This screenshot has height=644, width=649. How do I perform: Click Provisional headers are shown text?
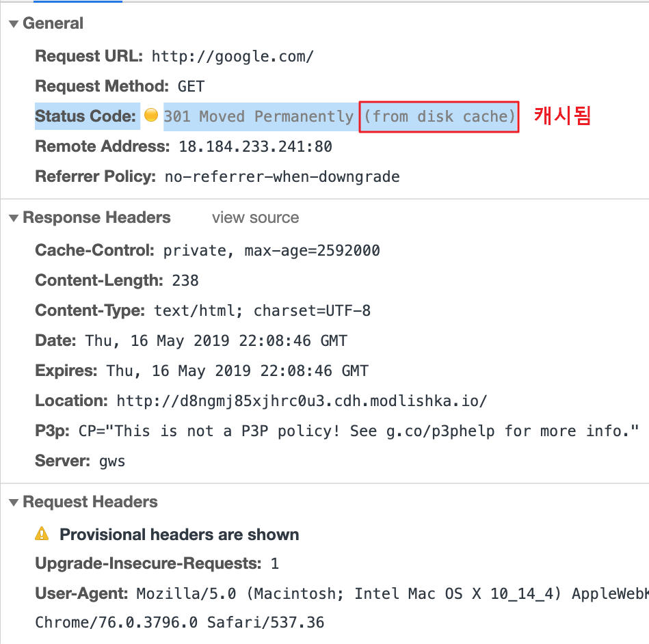179,535
